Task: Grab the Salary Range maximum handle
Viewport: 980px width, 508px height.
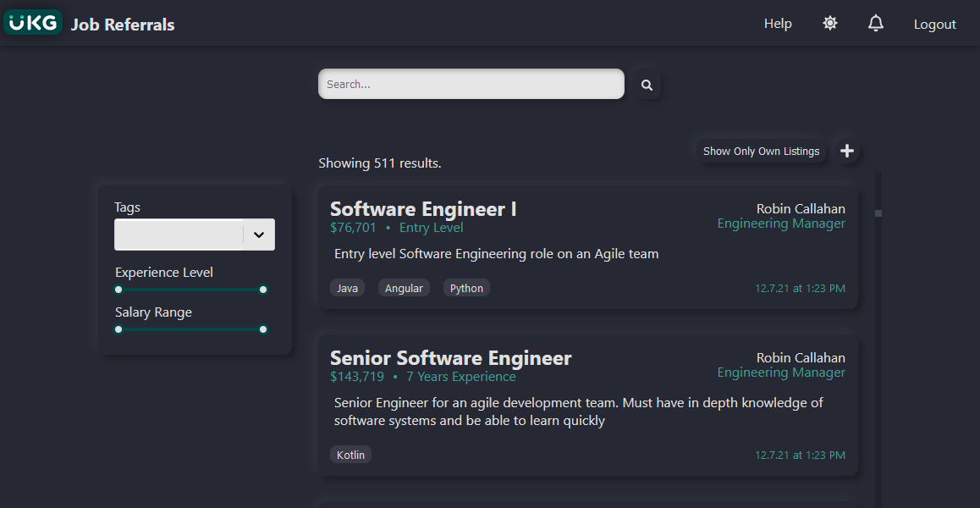Action: point(263,329)
